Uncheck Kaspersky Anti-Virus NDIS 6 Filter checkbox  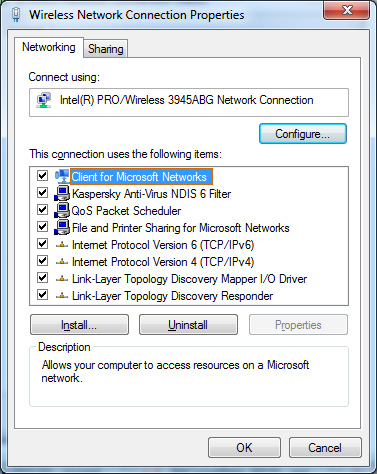42,192
